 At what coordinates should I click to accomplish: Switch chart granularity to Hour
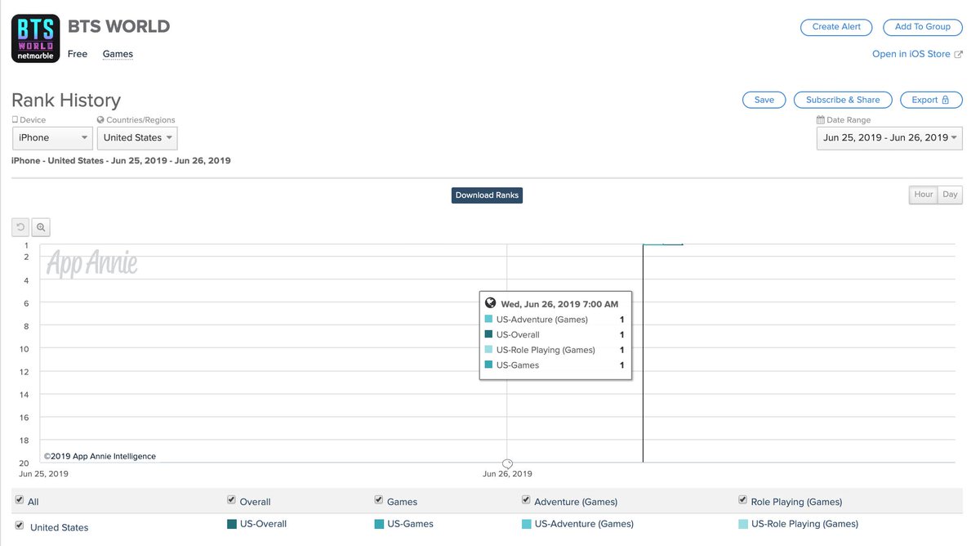coord(923,195)
